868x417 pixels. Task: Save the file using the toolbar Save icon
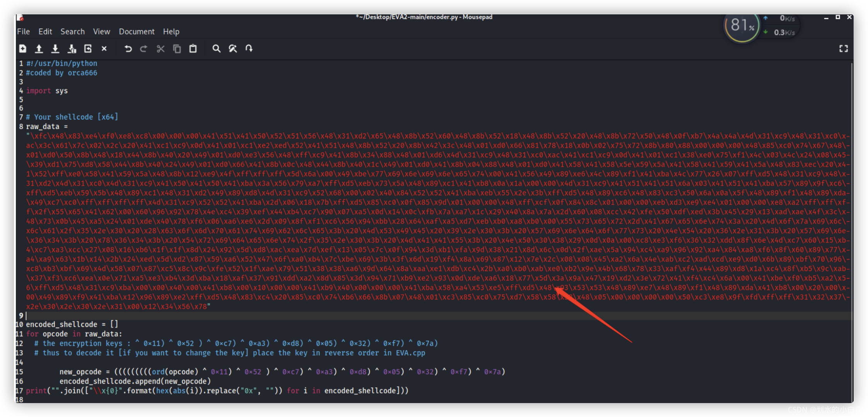coord(55,48)
